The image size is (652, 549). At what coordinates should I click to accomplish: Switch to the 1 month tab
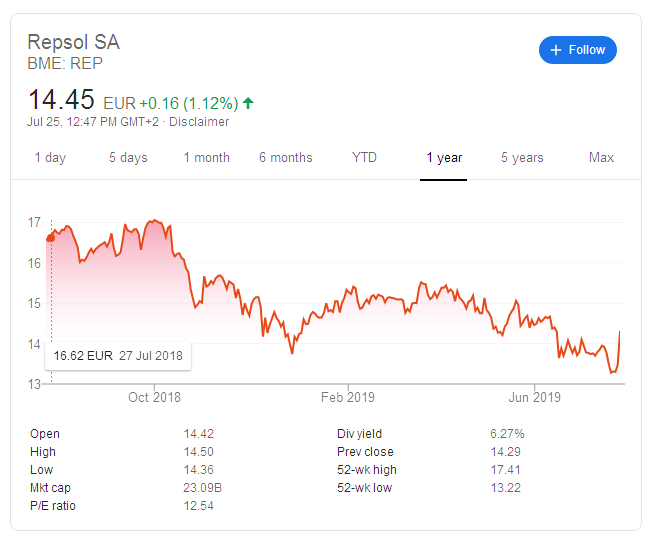point(206,158)
